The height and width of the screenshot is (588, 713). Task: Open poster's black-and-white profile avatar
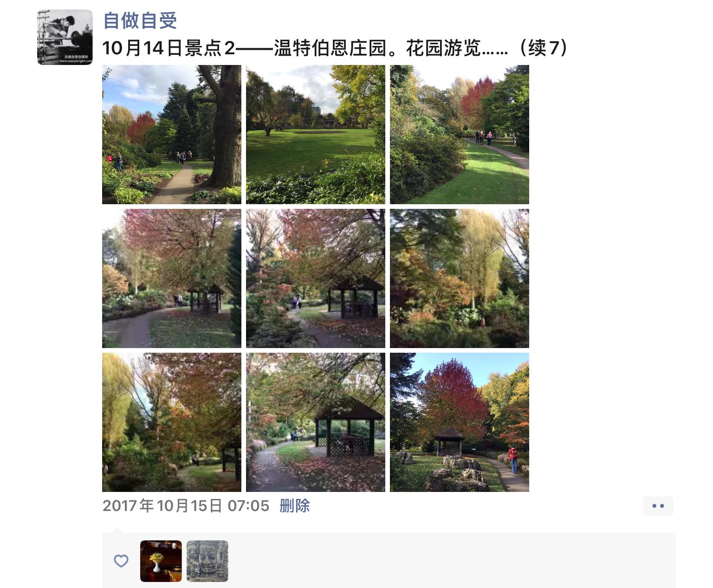(x=65, y=37)
